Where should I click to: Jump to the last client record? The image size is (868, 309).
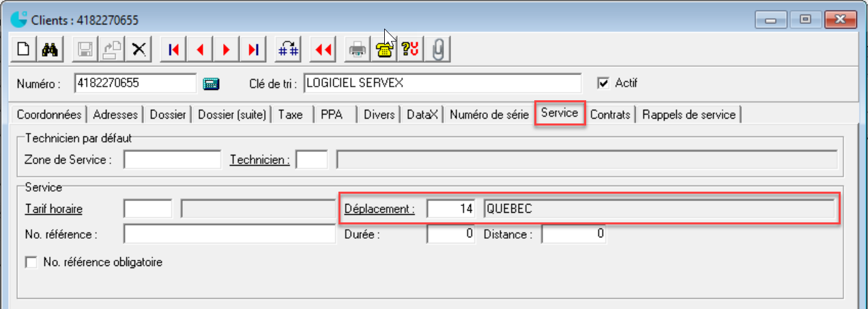click(253, 49)
